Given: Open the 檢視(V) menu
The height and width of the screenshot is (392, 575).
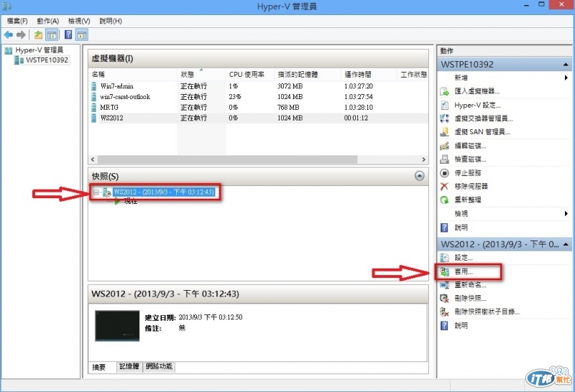Looking at the screenshot, I should (79, 22).
